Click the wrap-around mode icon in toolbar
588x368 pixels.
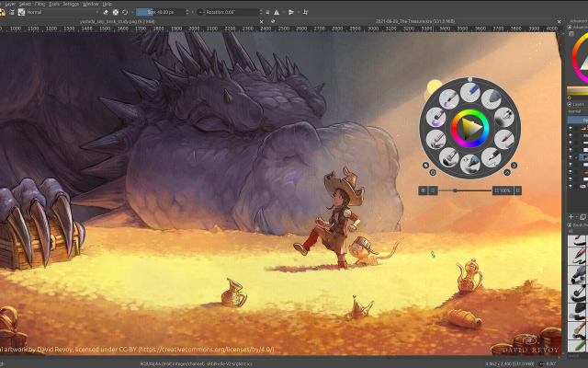pyautogui.click(x=305, y=12)
